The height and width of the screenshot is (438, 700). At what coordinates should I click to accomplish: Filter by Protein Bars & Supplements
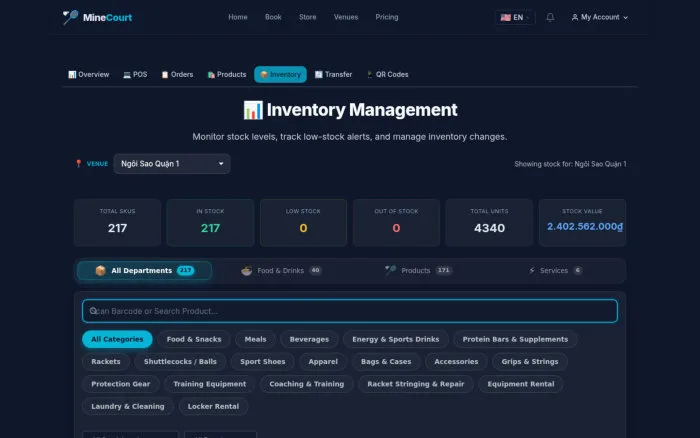[x=515, y=339]
